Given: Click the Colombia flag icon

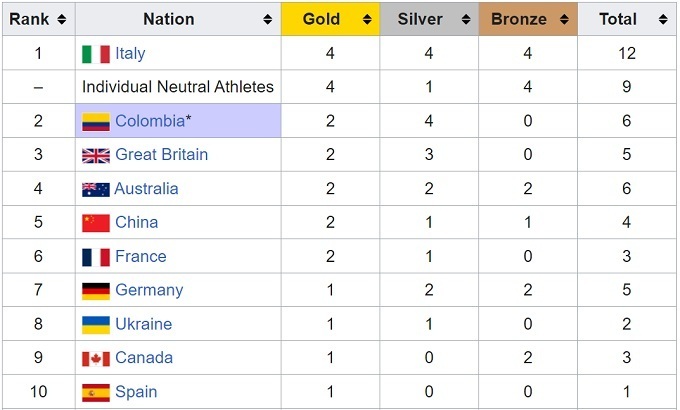Looking at the screenshot, I should [96, 122].
